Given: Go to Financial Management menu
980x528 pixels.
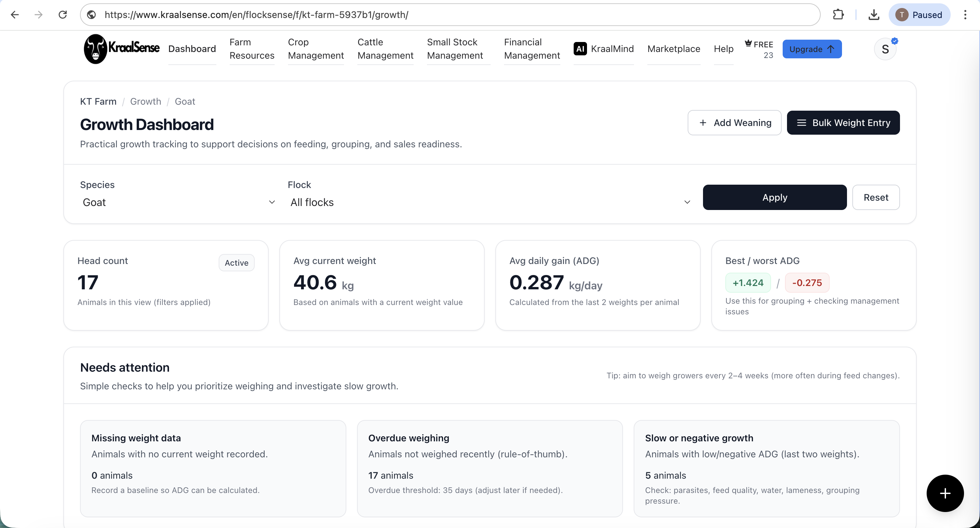Looking at the screenshot, I should coord(531,49).
